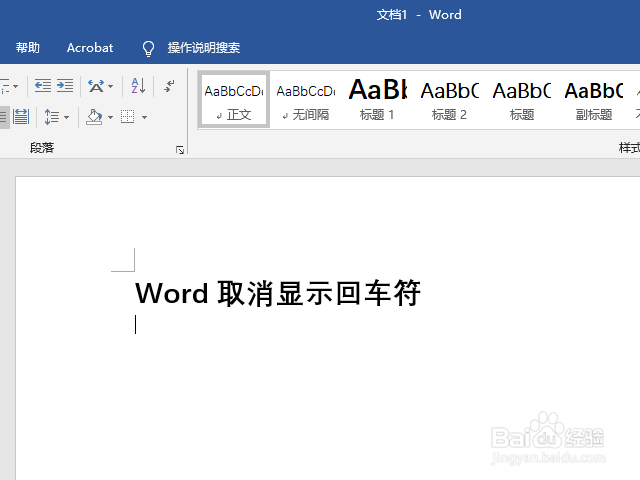The height and width of the screenshot is (480, 640).
Task: Place cursor on the empty second document line
Action: [136, 324]
